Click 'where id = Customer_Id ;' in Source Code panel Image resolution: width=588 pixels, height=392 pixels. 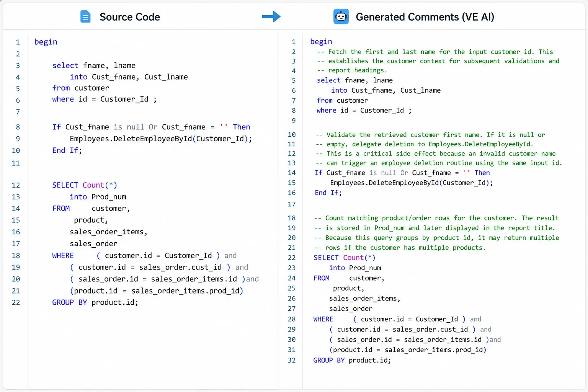coord(105,100)
